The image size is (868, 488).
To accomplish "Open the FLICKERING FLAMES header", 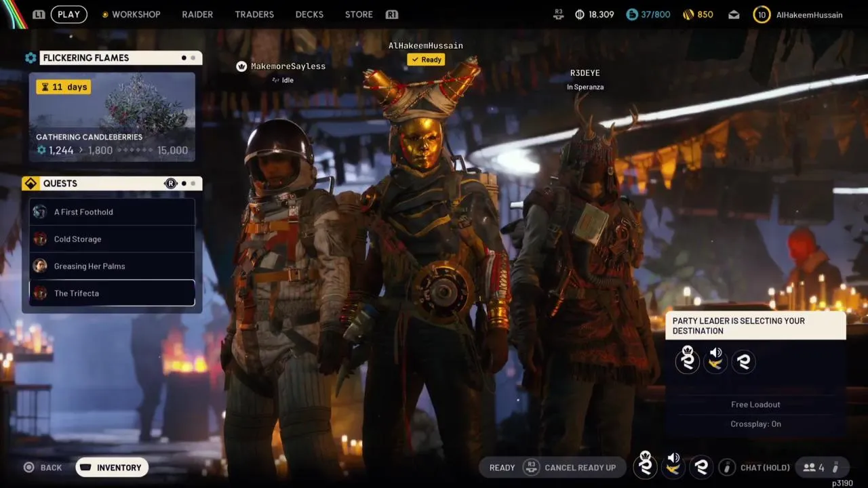I will click(121, 58).
